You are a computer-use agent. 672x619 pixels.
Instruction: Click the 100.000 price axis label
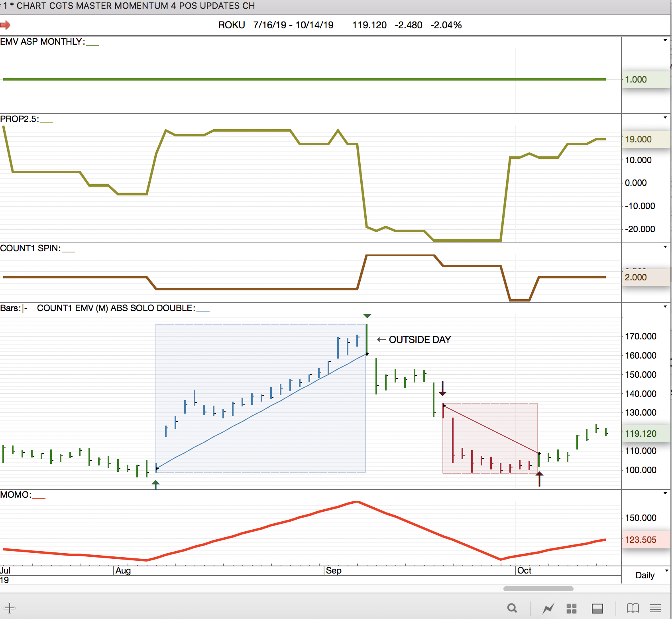click(x=641, y=470)
